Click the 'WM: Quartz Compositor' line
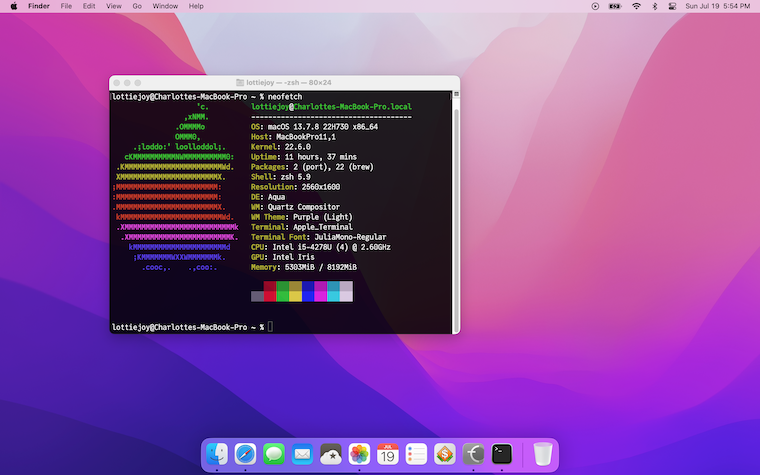Viewport: 760px width, 475px height. (x=296, y=207)
